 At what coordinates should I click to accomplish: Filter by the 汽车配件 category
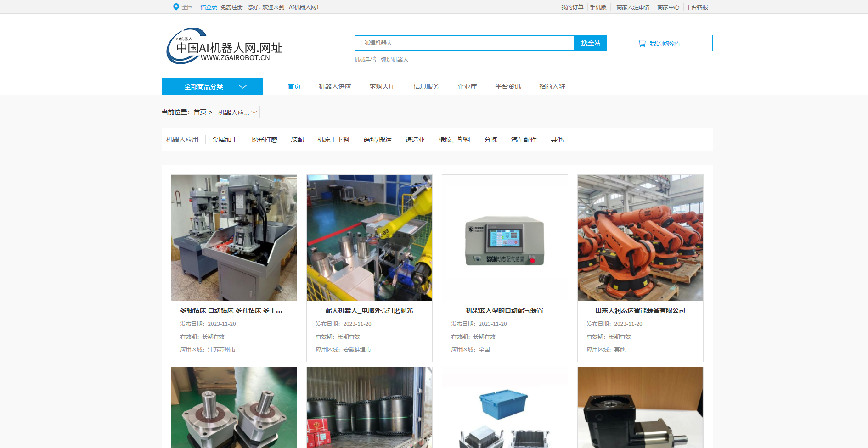pos(524,140)
